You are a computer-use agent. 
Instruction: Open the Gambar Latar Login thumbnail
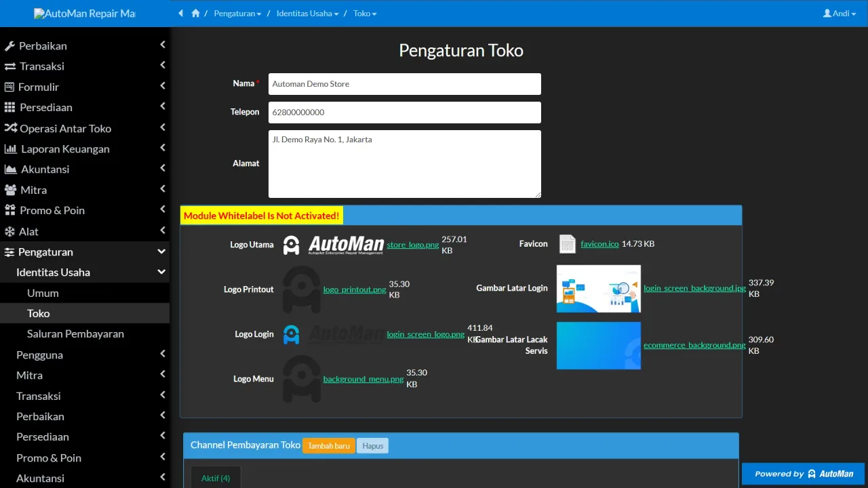tap(599, 289)
